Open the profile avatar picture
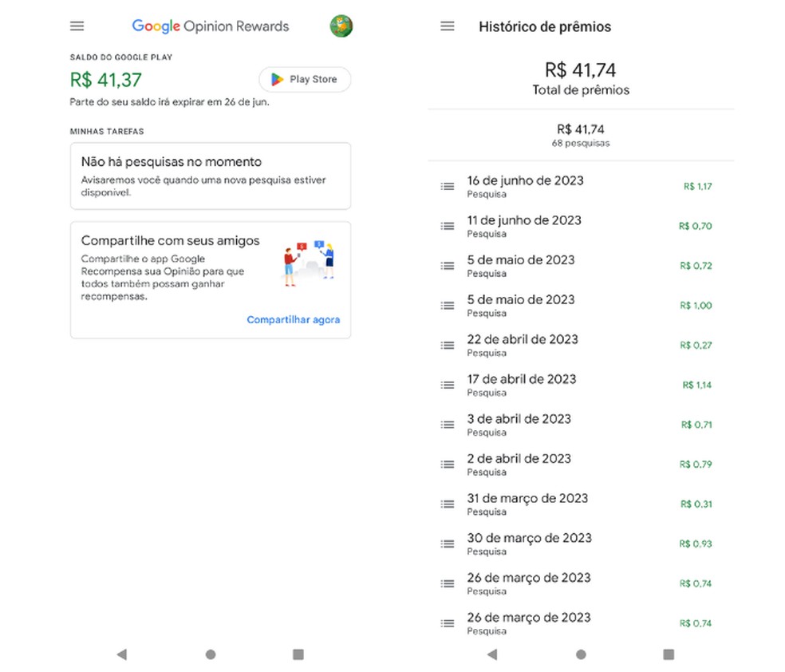Screen dimensions: 785x672 pos(341,26)
